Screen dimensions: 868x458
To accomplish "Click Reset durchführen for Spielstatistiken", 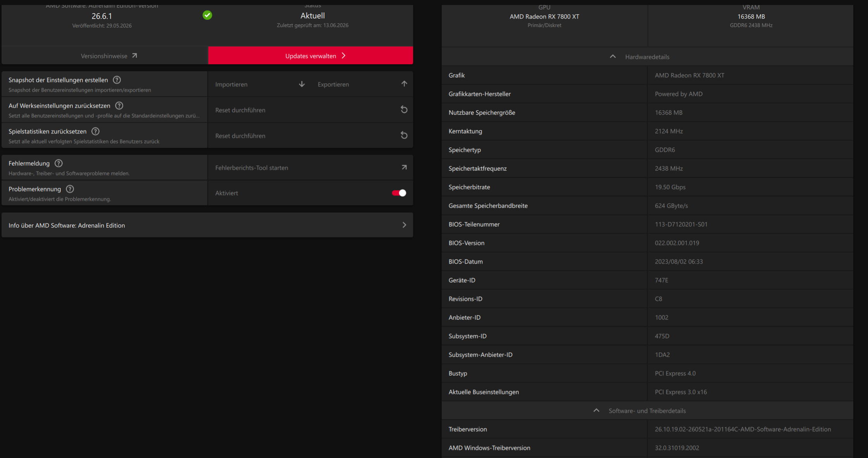I will (240, 136).
